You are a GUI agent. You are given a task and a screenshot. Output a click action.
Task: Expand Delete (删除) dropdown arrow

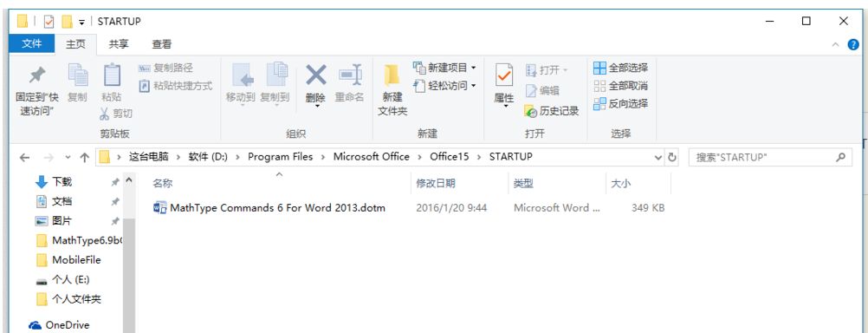[x=317, y=106]
